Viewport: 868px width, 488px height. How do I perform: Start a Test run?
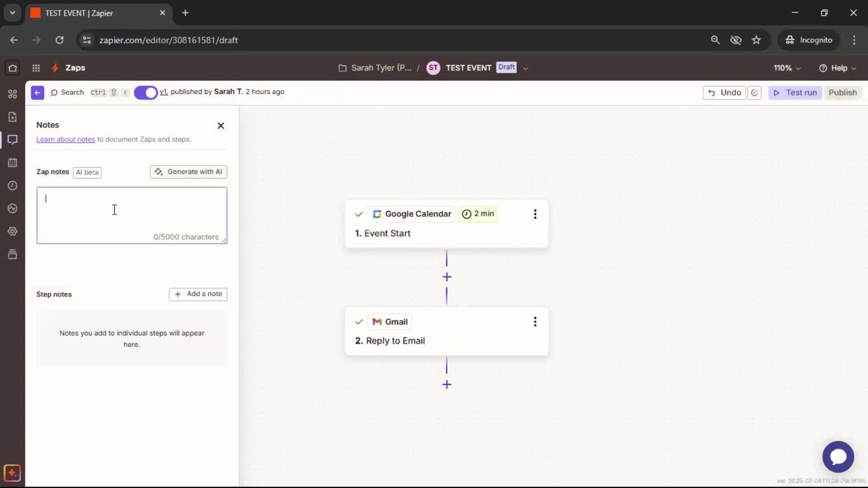(795, 93)
